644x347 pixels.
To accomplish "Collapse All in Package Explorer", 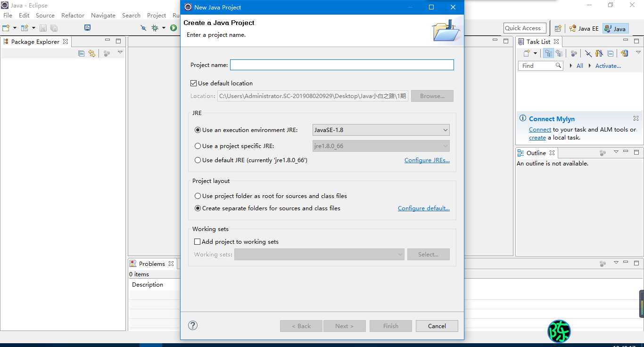I will [81, 53].
